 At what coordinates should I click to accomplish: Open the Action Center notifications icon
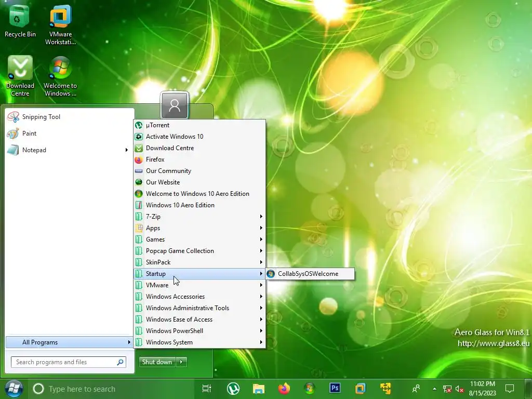510,389
